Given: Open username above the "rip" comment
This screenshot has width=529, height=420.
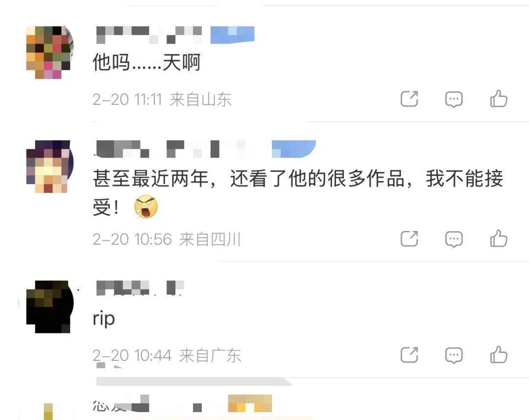Looking at the screenshot, I should point(140,288).
